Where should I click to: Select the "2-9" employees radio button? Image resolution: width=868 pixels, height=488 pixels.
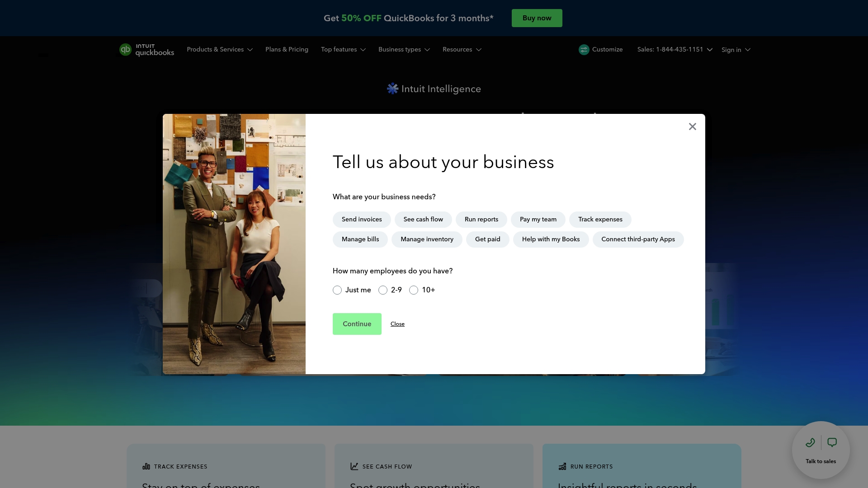pos(383,290)
